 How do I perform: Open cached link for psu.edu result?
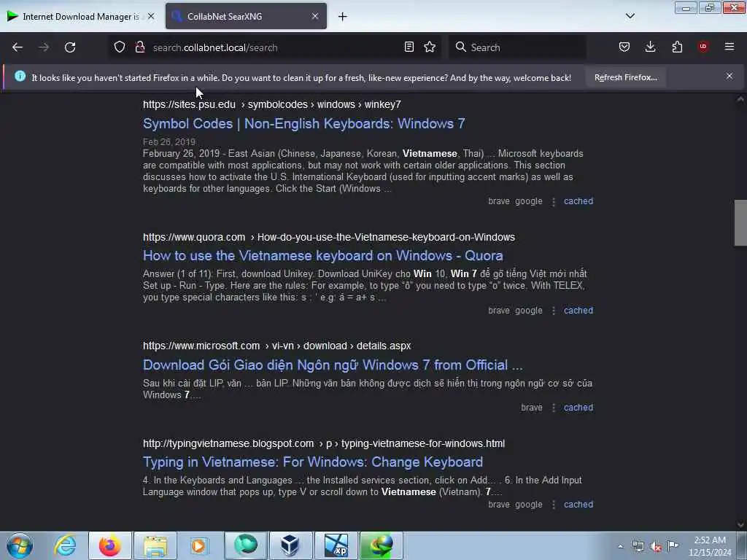578,201
